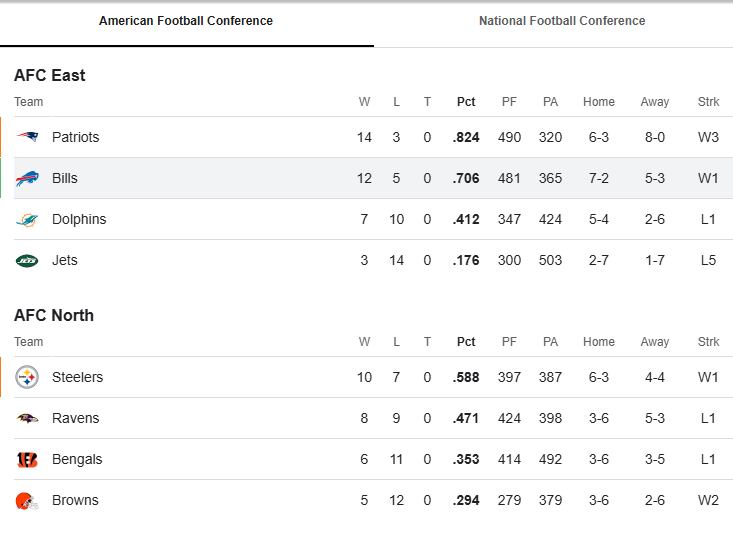Screen dimensions: 733x536
Task: Click Pct column header in AFC East
Action: (x=466, y=102)
